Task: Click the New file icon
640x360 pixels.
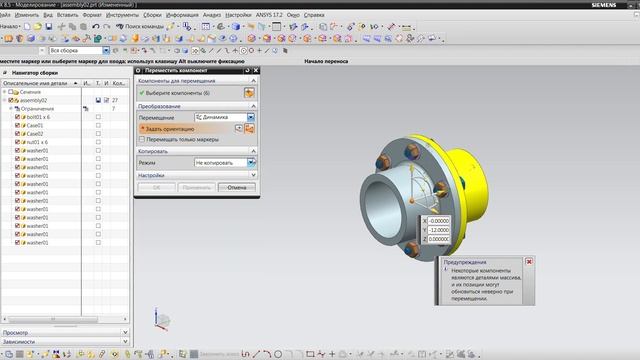Action: tap(27, 27)
